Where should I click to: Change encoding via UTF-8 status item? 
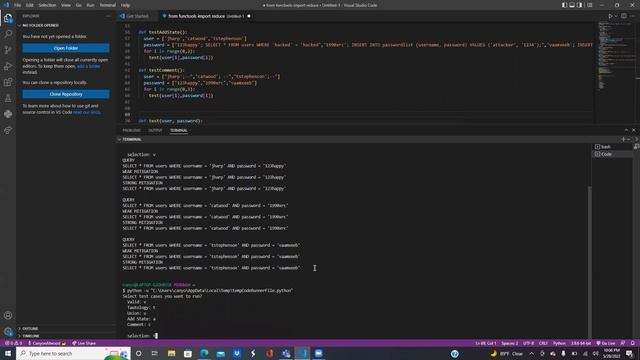pos(528,343)
